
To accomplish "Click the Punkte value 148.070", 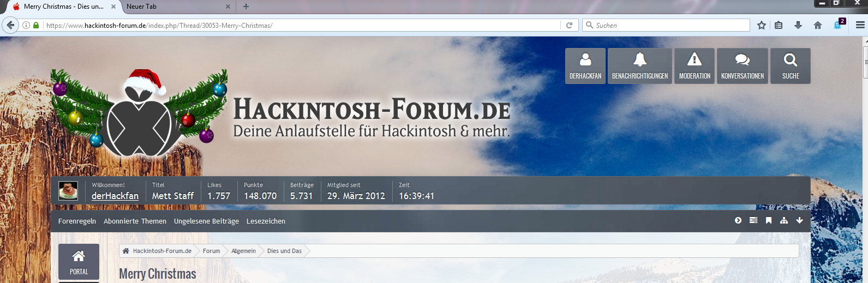I will (x=260, y=196).
